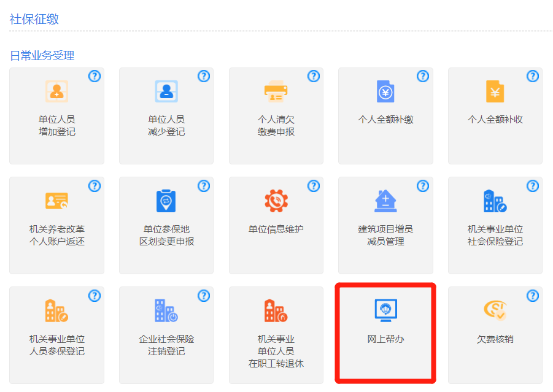
Task: Click the 个人全额补缴 yuan document icon
Action: (385, 92)
